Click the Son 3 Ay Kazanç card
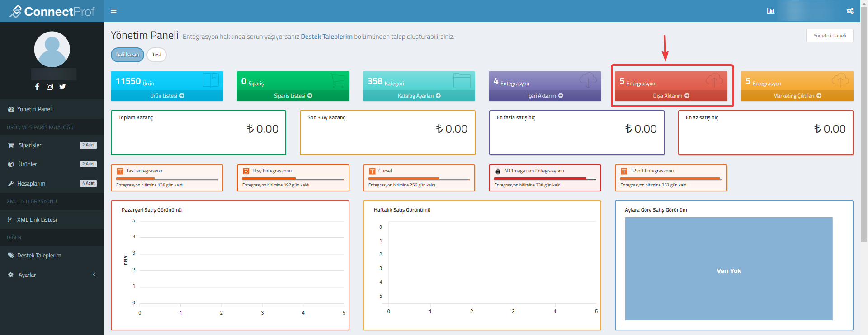The height and width of the screenshot is (335, 868). pos(387,133)
